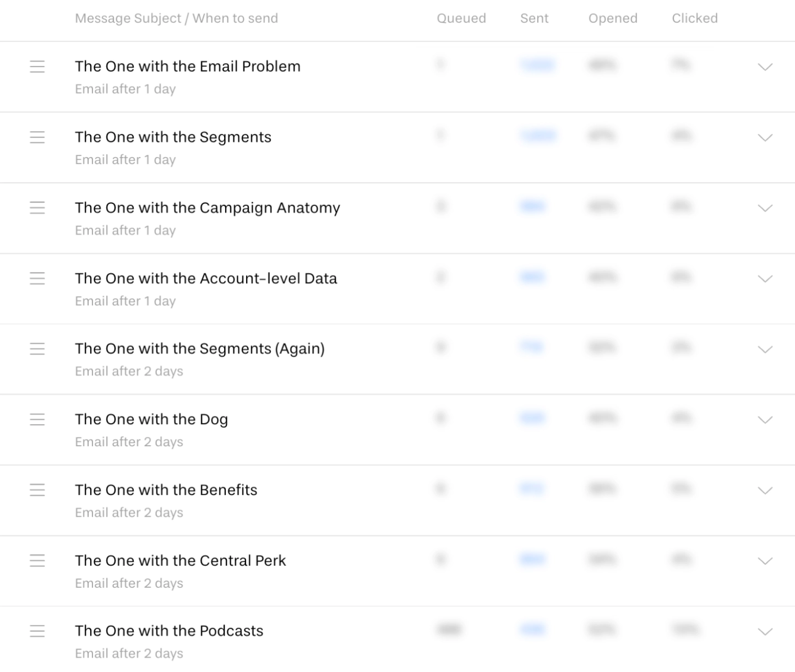The image size is (795, 672).
Task: Open The One with the Email Problem message
Action: point(187,66)
